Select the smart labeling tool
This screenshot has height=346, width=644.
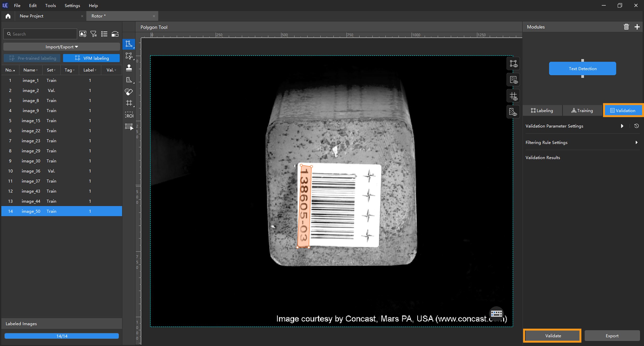(x=129, y=56)
